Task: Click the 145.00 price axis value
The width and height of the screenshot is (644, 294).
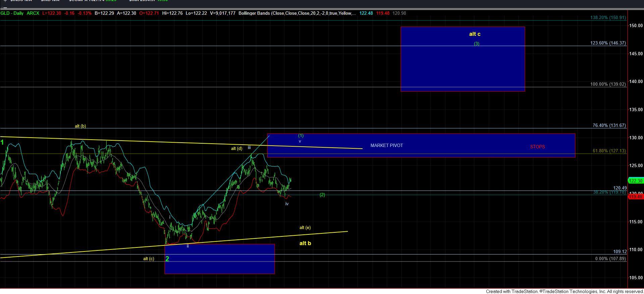Action: pos(636,54)
